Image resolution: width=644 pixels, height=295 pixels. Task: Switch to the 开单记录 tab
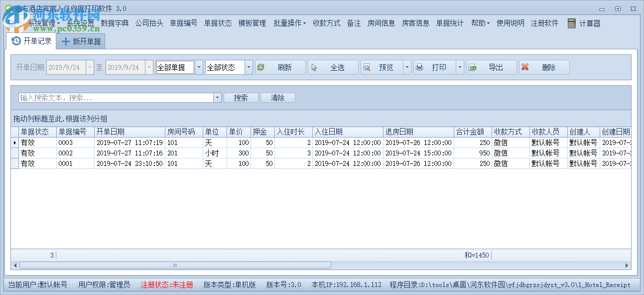31,41
